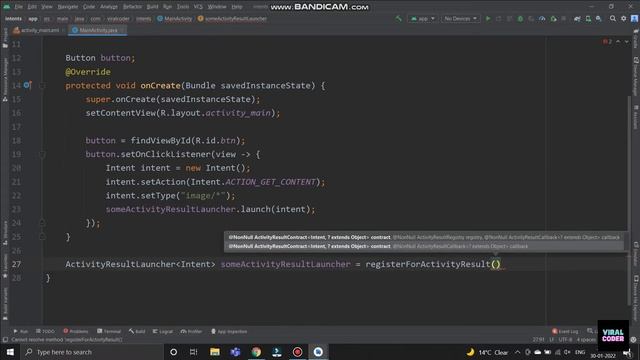The image size is (640, 360).
Task: Click the user account avatar icon
Action: (x=634, y=19)
